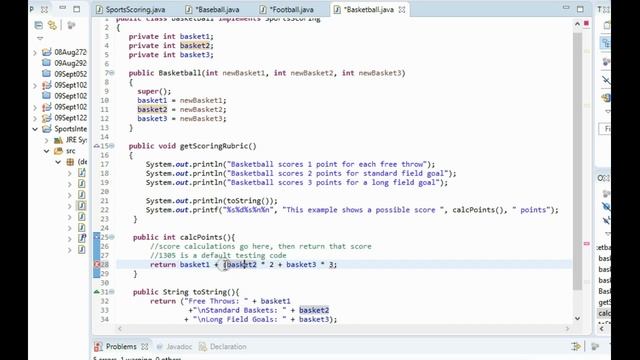Fold getScoringRubric method at line 15
This screenshot has height=360, width=640.
tap(112, 146)
